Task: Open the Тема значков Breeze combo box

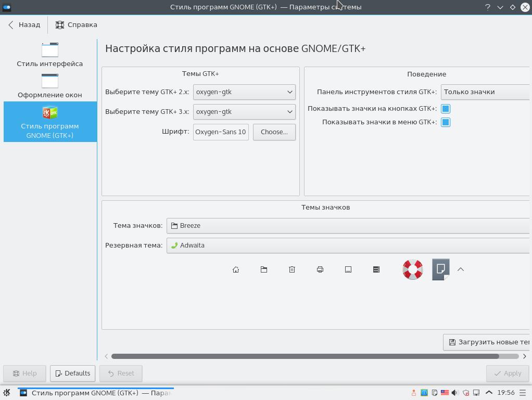Action: tap(348, 226)
